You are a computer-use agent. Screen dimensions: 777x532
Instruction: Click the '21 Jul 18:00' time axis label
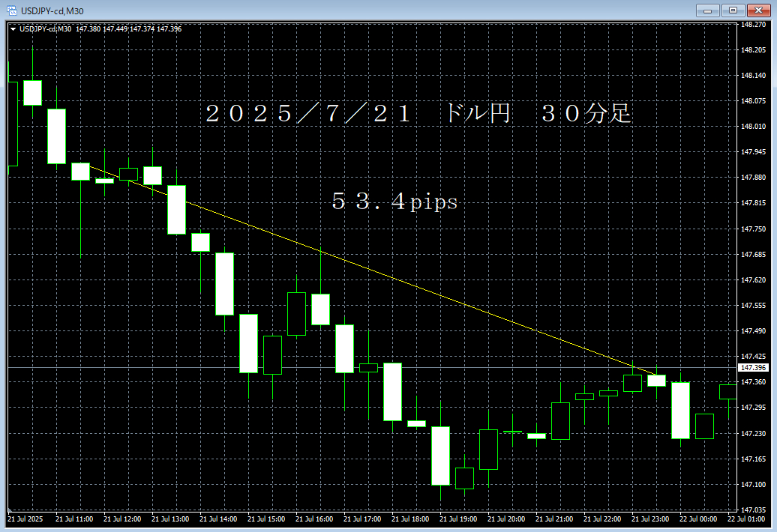click(411, 519)
